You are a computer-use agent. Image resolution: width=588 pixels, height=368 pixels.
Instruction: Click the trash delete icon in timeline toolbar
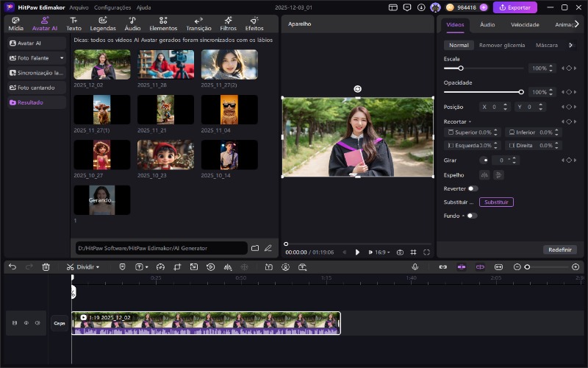point(46,266)
